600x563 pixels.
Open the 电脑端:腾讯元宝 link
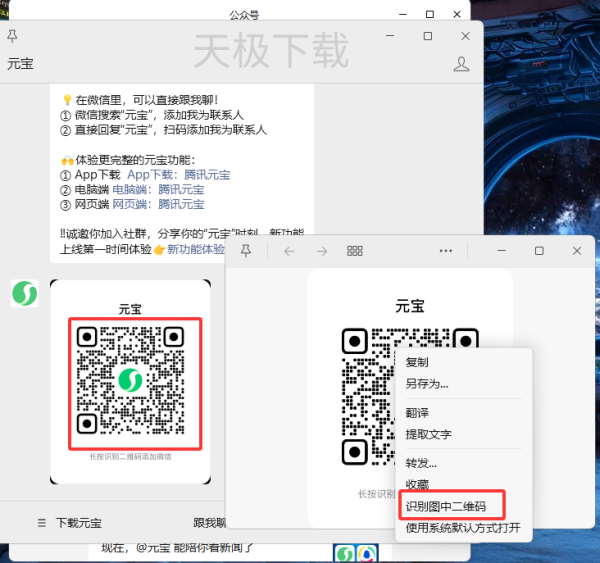click(158, 189)
